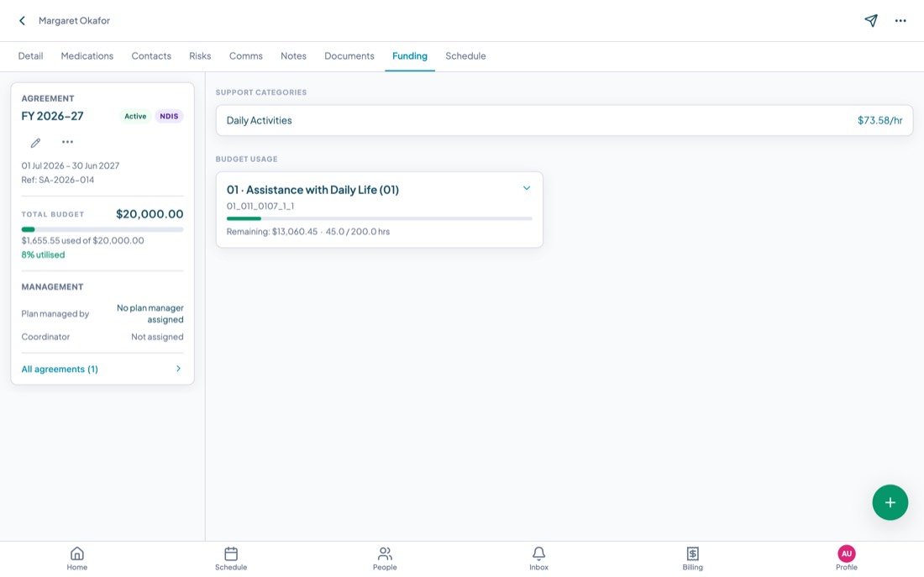The image size is (924, 577).
Task: Click No plan manager assigned value
Action: (x=150, y=313)
